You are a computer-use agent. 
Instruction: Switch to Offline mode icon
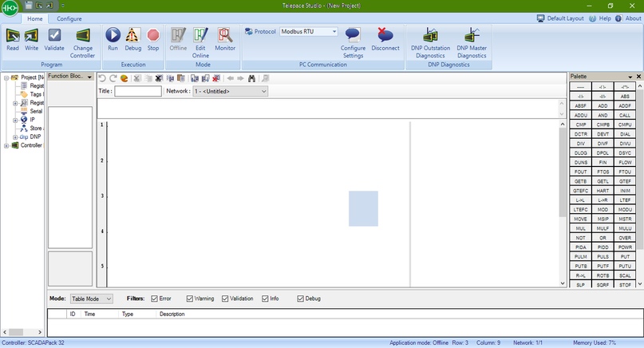tap(178, 35)
